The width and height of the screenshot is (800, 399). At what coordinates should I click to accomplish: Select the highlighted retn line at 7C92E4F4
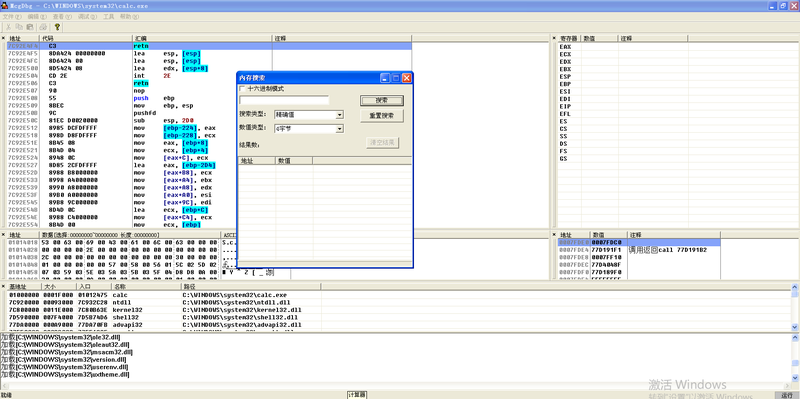(x=209, y=46)
